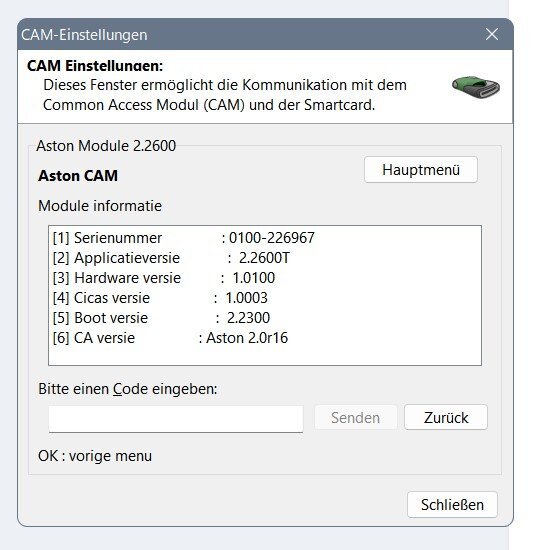The width and height of the screenshot is (546, 550).
Task: Select the Hardware versie row
Action: (x=164, y=278)
